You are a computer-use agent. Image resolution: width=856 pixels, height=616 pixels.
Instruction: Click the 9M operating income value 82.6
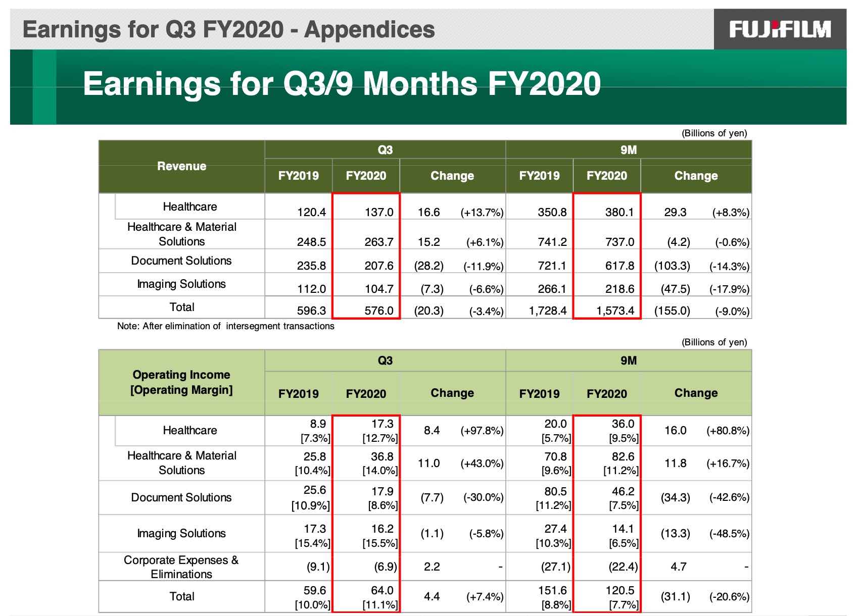click(623, 456)
